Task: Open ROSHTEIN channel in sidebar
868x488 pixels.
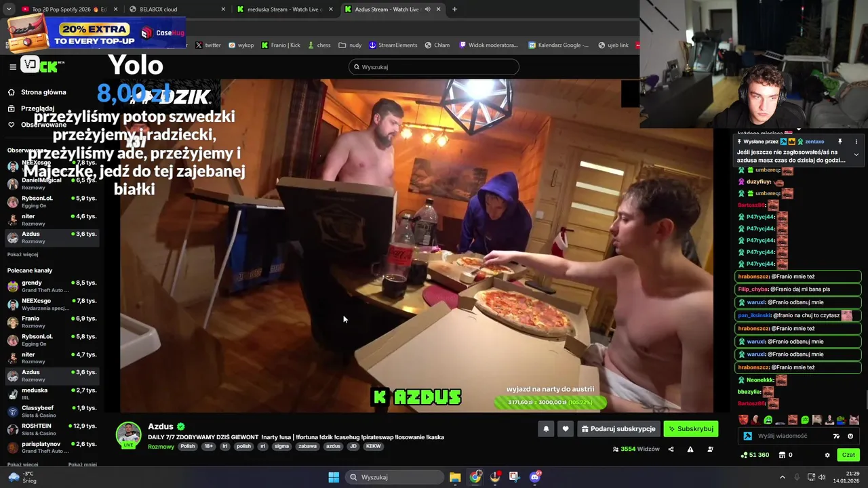Action: coord(51,429)
